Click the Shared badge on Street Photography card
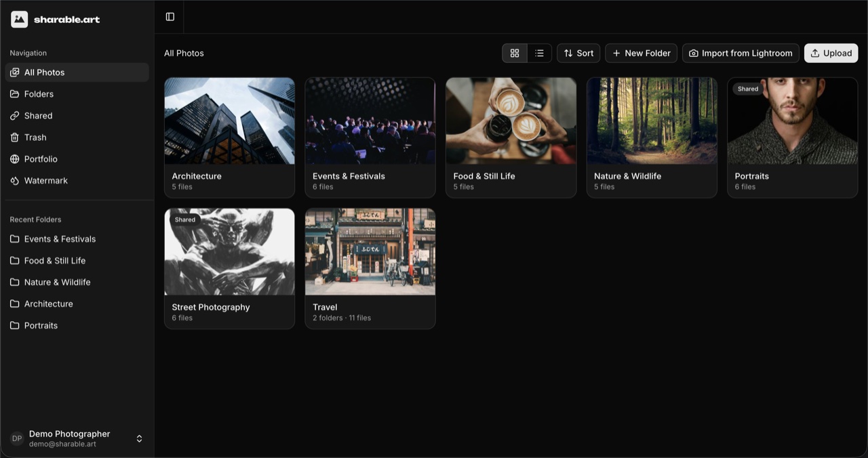868x458 pixels. point(185,220)
